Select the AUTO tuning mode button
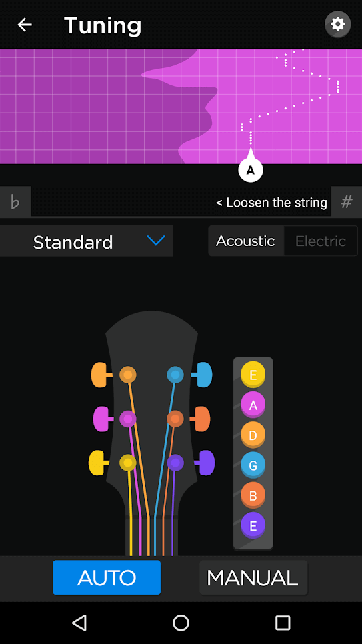This screenshot has height=644, width=362. [107, 578]
